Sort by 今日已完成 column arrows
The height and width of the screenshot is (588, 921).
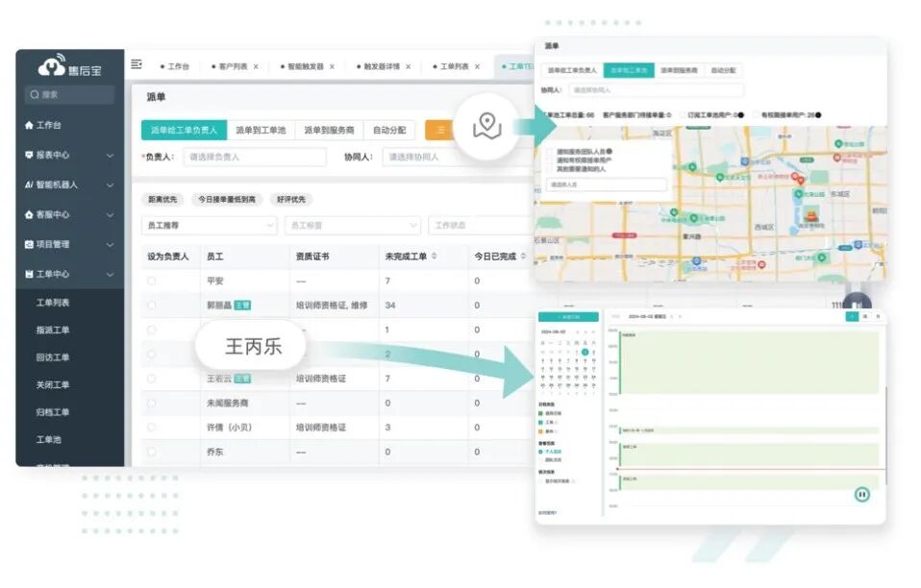(523, 256)
